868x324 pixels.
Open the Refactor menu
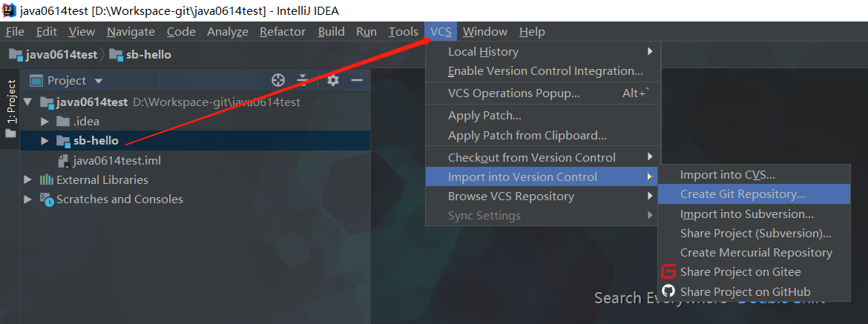[282, 31]
